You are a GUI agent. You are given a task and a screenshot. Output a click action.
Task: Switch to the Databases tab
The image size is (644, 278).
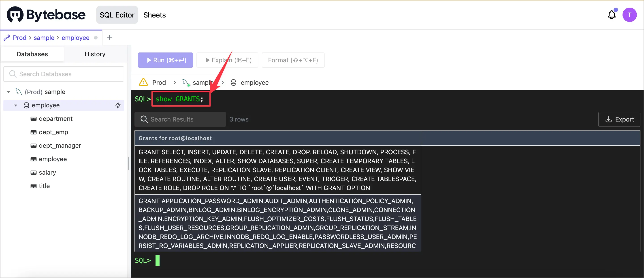coord(32,54)
